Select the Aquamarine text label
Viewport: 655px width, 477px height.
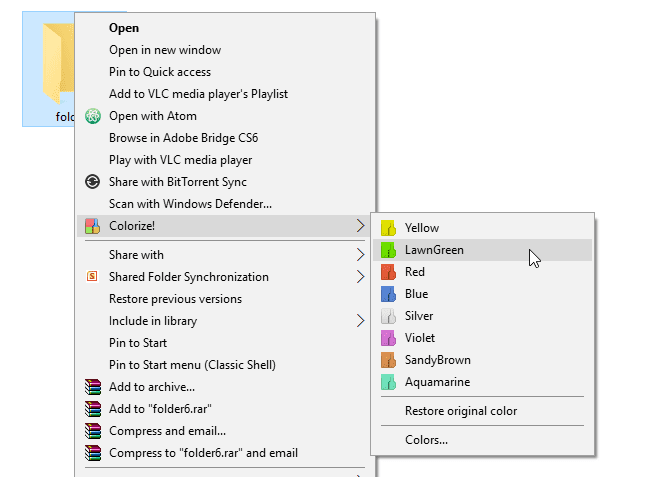click(437, 382)
